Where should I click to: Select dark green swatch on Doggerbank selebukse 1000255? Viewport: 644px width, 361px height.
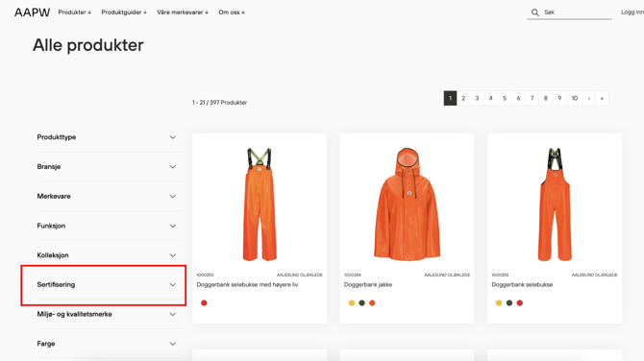[509, 303]
